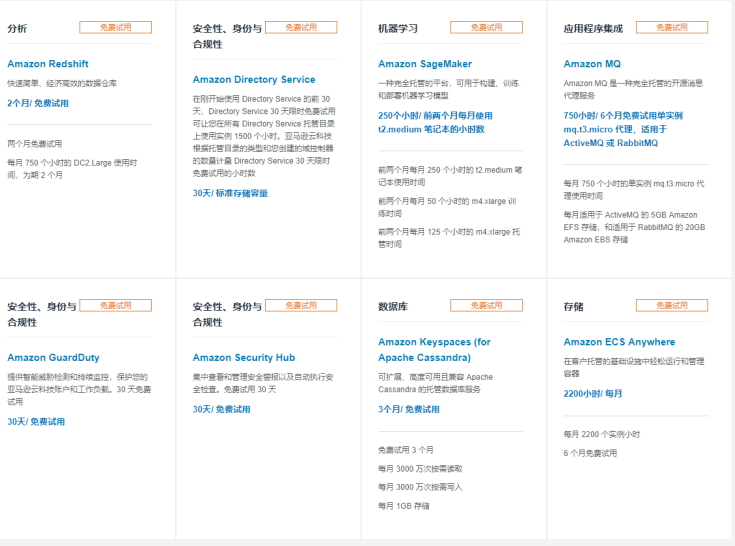Click 免费试用 badge above Amazon Directory Service
Viewport: 735px width, 546px height.
tap(301, 28)
